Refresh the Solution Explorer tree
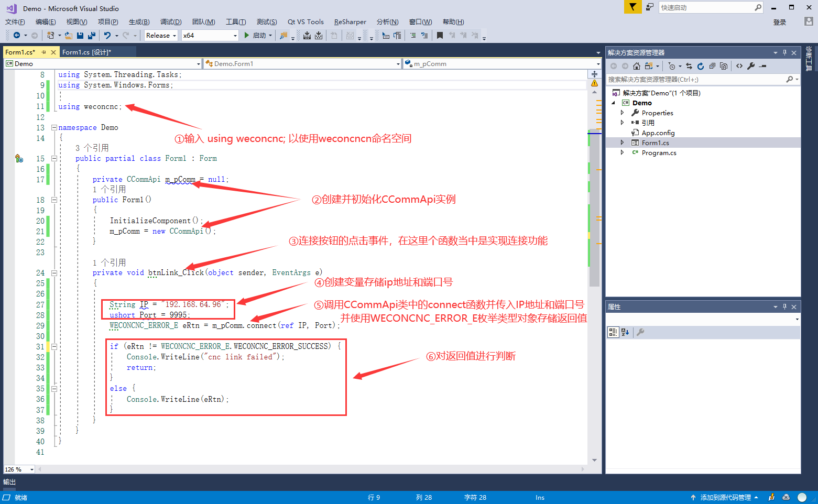This screenshot has height=504, width=818. pyautogui.click(x=701, y=66)
